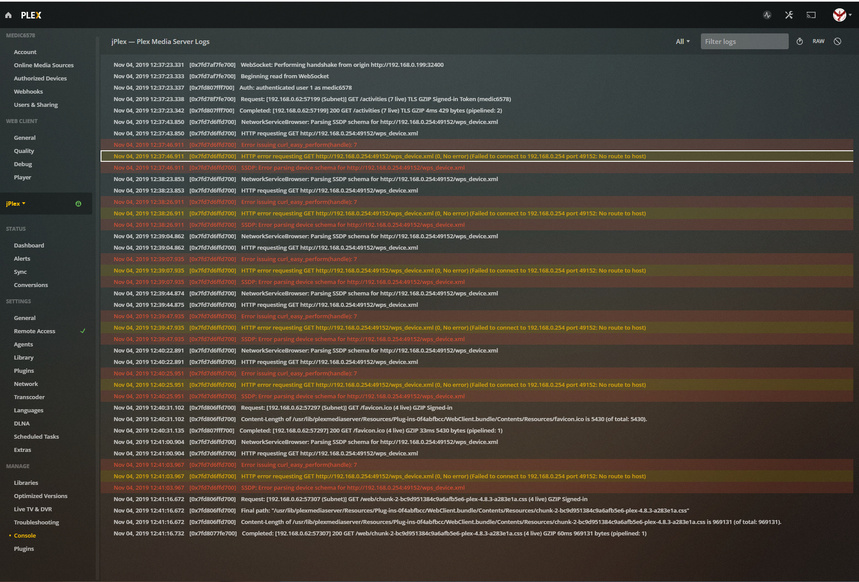Image resolution: width=859 pixels, height=582 pixels.
Task: Open Live TV & DVR
Action: coord(33,509)
